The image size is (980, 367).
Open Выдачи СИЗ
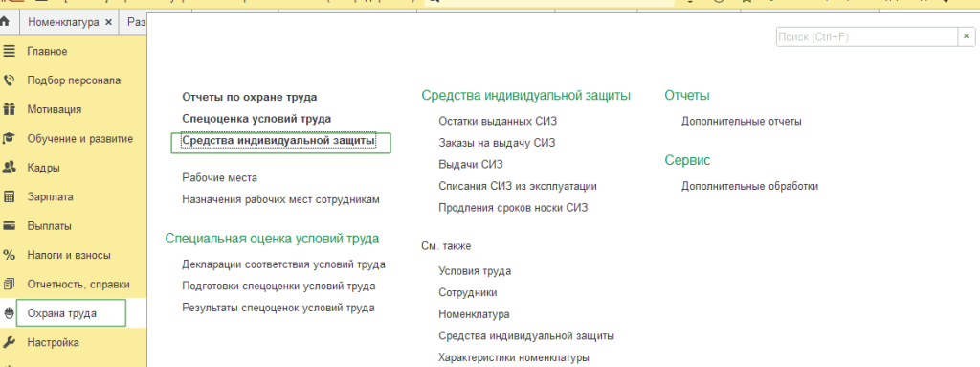click(x=471, y=164)
